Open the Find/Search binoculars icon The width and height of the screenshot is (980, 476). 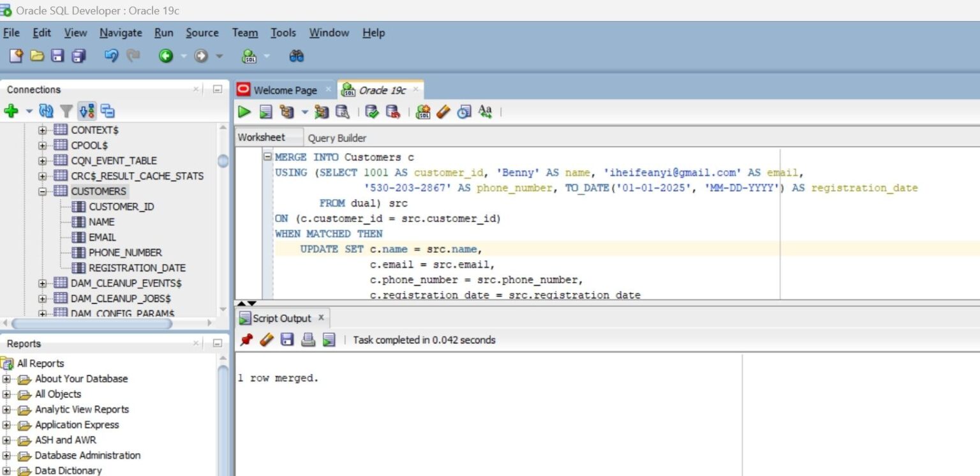tap(298, 56)
